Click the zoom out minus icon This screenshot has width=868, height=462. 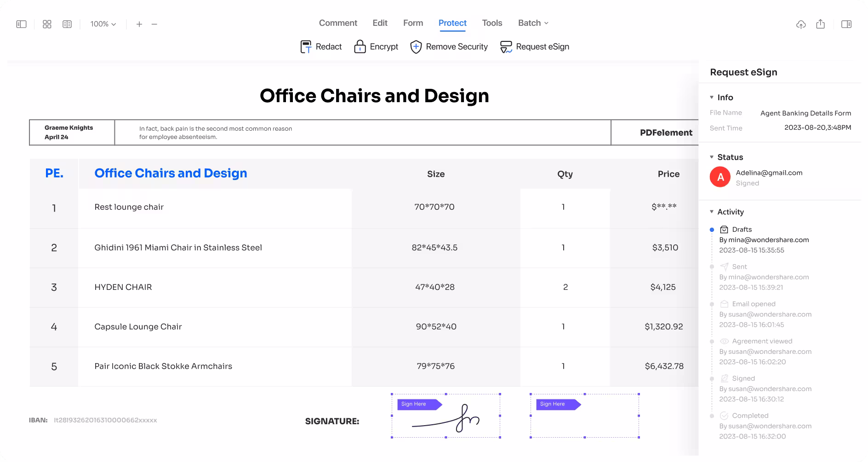pyautogui.click(x=154, y=24)
